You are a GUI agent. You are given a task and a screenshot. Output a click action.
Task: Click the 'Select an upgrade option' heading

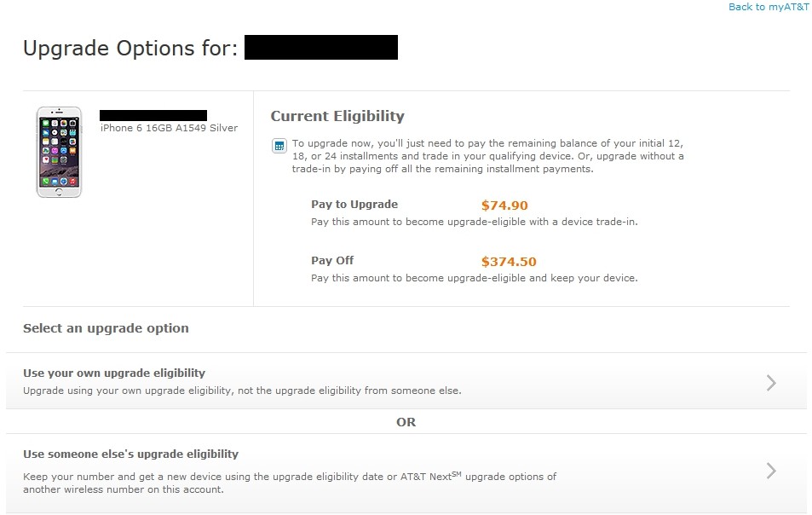click(106, 327)
